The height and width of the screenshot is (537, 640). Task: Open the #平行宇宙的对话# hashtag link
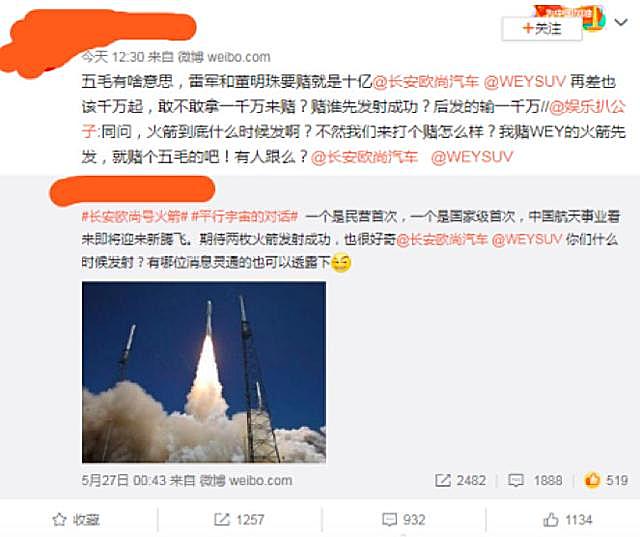(244, 216)
